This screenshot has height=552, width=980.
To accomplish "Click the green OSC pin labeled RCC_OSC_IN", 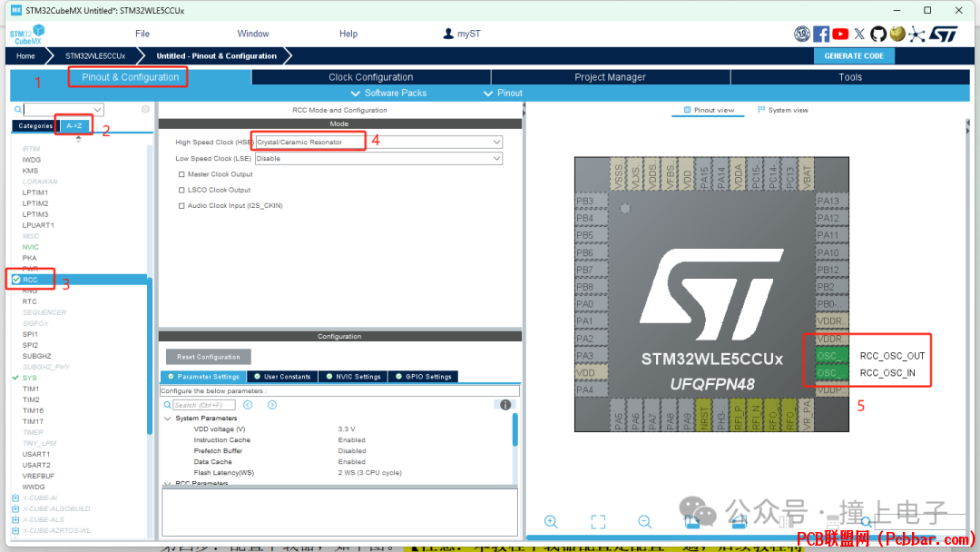I will 832,373.
